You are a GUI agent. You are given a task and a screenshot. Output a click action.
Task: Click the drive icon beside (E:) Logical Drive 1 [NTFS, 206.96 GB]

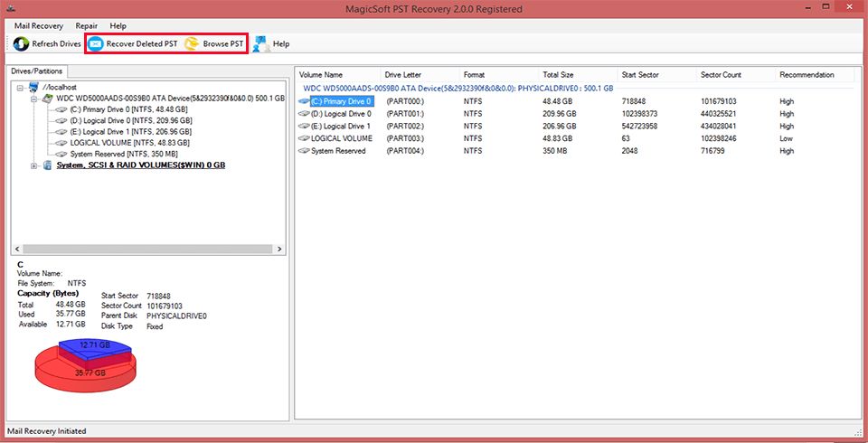(x=61, y=132)
